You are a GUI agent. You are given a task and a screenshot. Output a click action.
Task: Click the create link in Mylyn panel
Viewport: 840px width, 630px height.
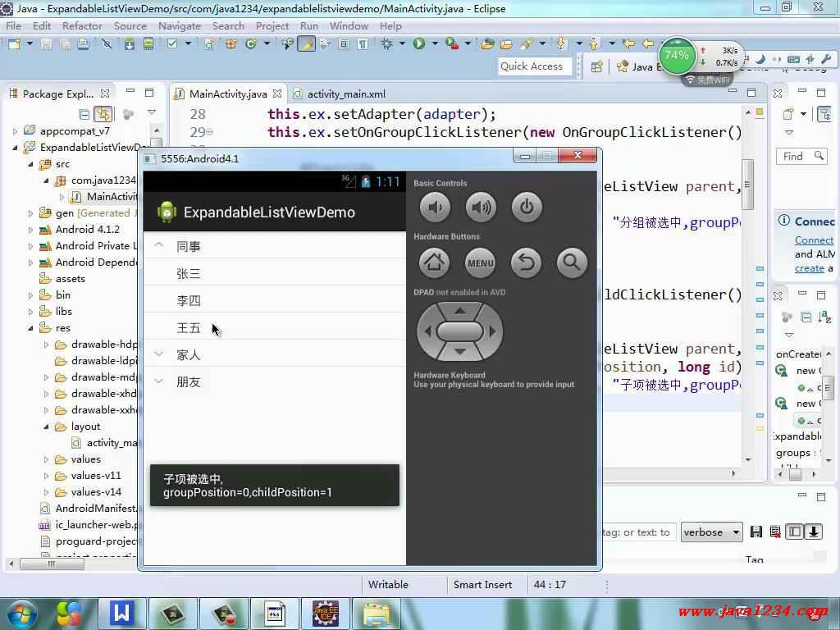click(809, 268)
